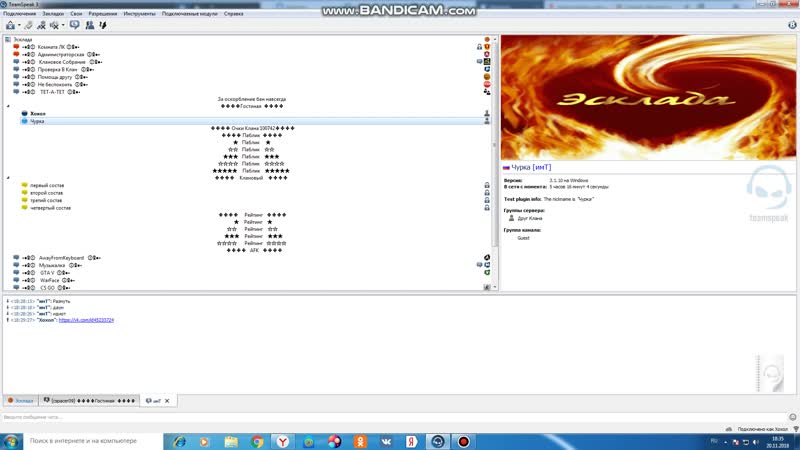The image size is (800, 450).
Task: Open the Подключаемые модули menu
Action: 189,14
